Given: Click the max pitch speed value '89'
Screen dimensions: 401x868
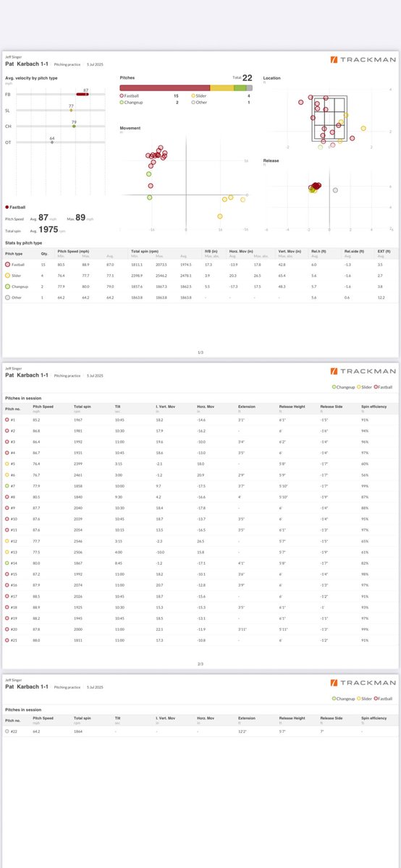Looking at the screenshot, I should point(80,218).
